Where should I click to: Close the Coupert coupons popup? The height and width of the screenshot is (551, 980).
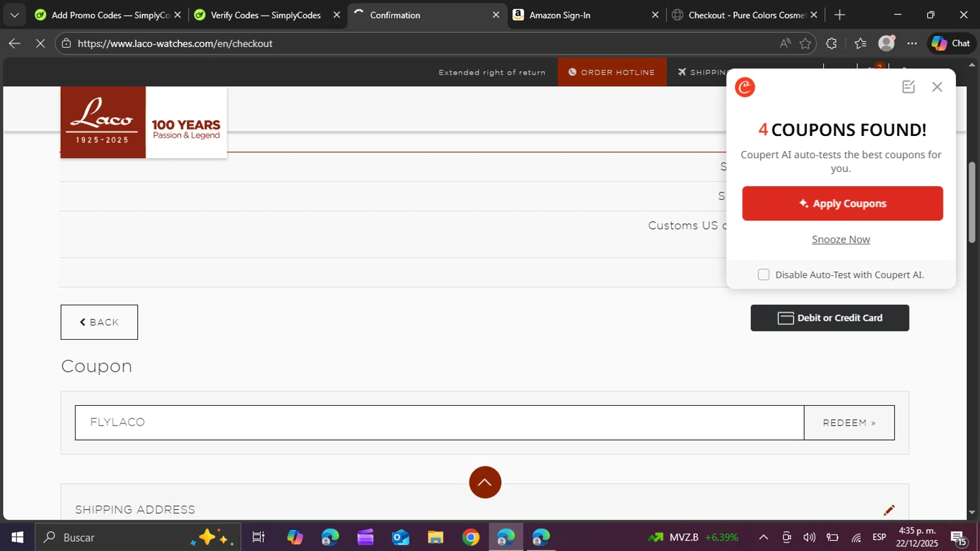937,87
